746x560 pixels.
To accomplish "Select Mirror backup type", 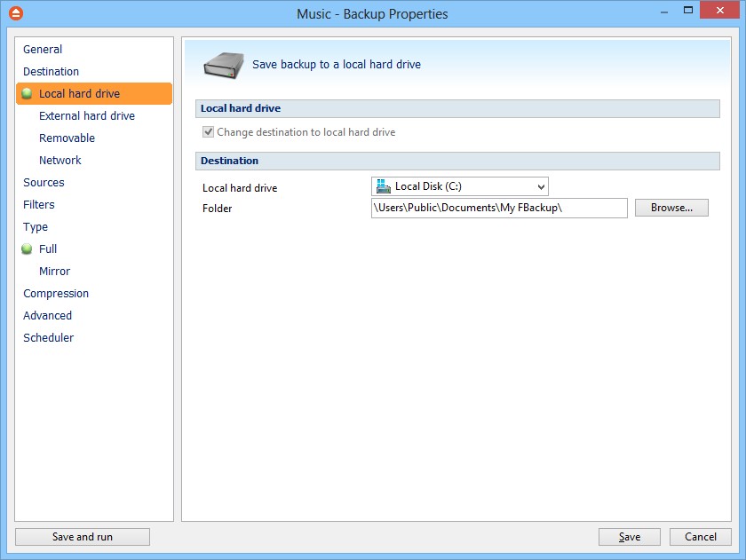I will coord(55,271).
